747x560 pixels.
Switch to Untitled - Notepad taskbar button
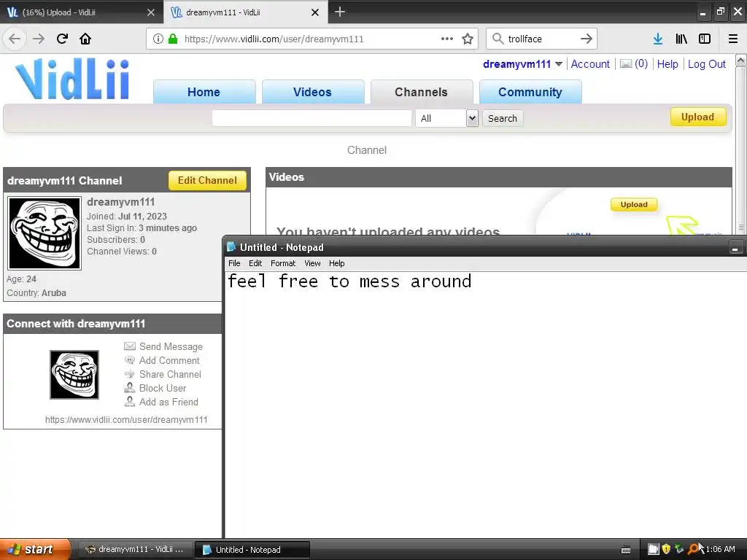[x=252, y=550]
